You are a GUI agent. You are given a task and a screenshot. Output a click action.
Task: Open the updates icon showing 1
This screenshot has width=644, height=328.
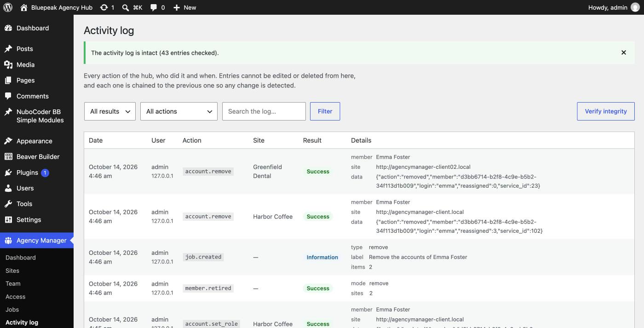click(x=104, y=7)
